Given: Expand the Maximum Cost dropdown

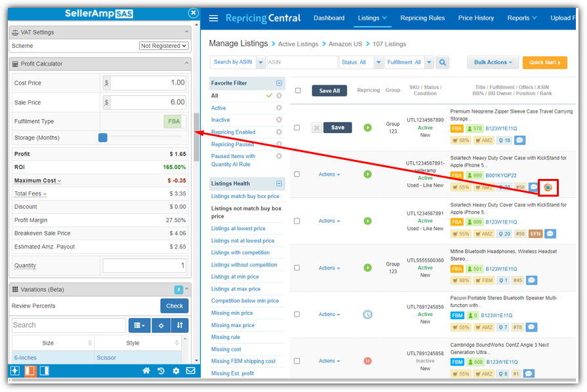Looking at the screenshot, I should [x=37, y=181].
